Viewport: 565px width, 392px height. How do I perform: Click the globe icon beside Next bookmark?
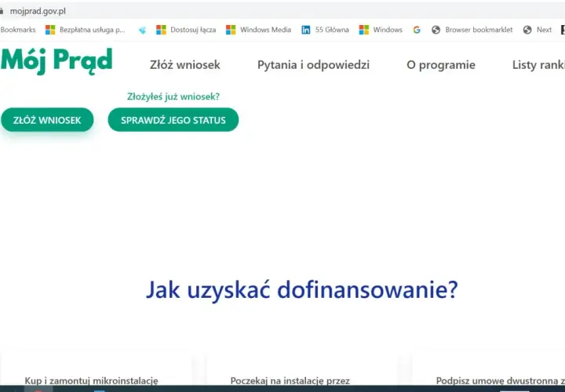tap(527, 30)
